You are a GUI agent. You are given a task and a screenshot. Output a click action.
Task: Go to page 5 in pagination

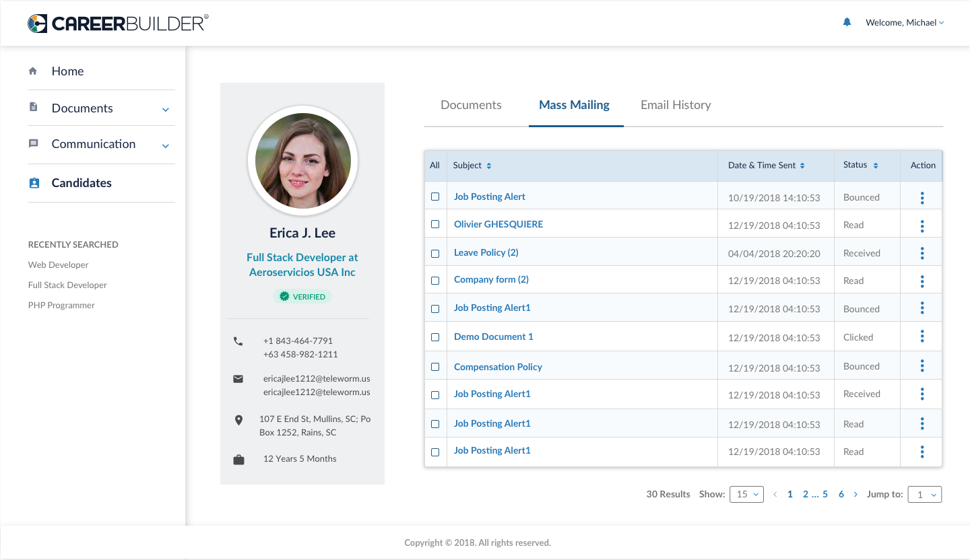pos(825,494)
